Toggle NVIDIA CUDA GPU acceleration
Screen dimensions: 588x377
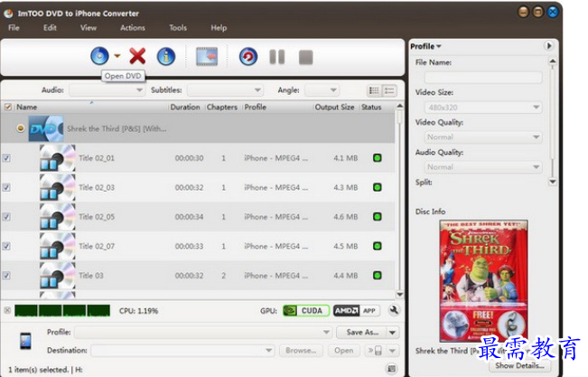click(306, 310)
